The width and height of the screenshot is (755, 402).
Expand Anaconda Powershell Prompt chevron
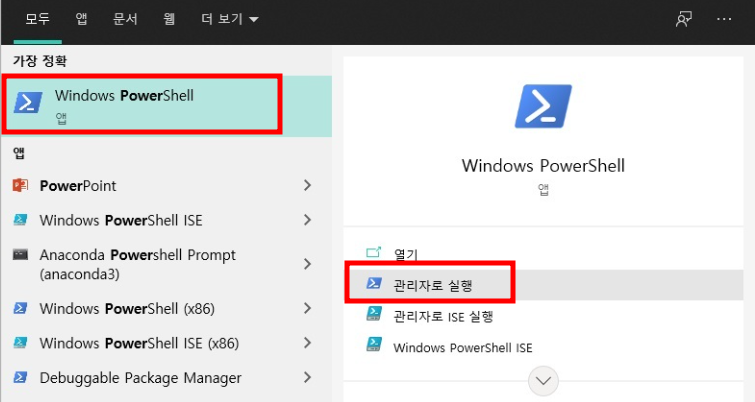[x=308, y=264]
